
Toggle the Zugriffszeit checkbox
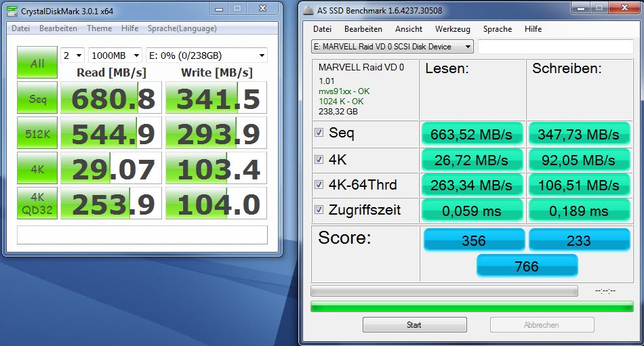pos(319,210)
